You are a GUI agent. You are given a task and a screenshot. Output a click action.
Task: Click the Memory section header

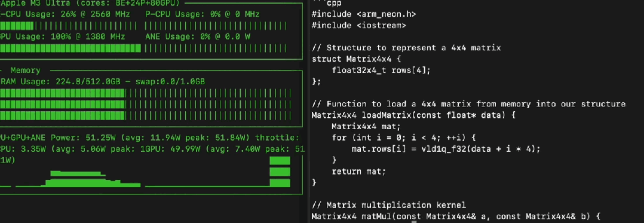pyautogui.click(x=26, y=70)
